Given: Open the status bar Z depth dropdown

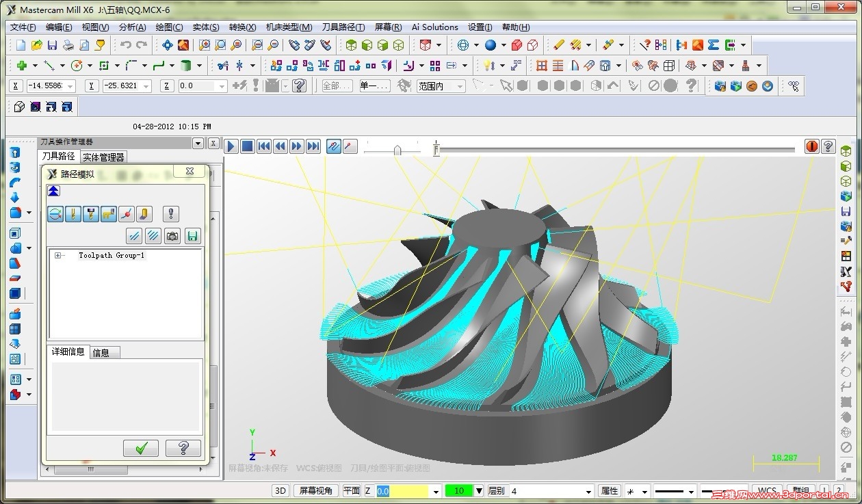Looking at the screenshot, I should coord(435,491).
